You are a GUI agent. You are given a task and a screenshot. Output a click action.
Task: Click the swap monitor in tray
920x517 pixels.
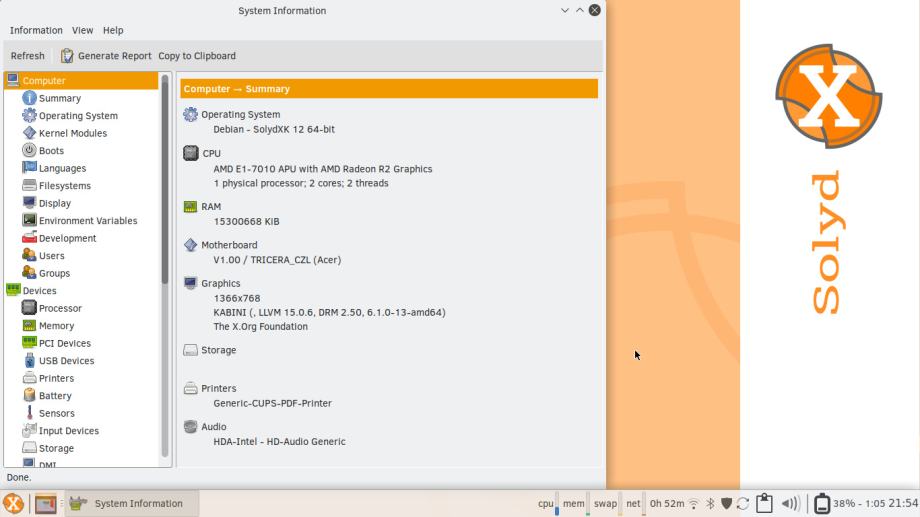coord(606,504)
